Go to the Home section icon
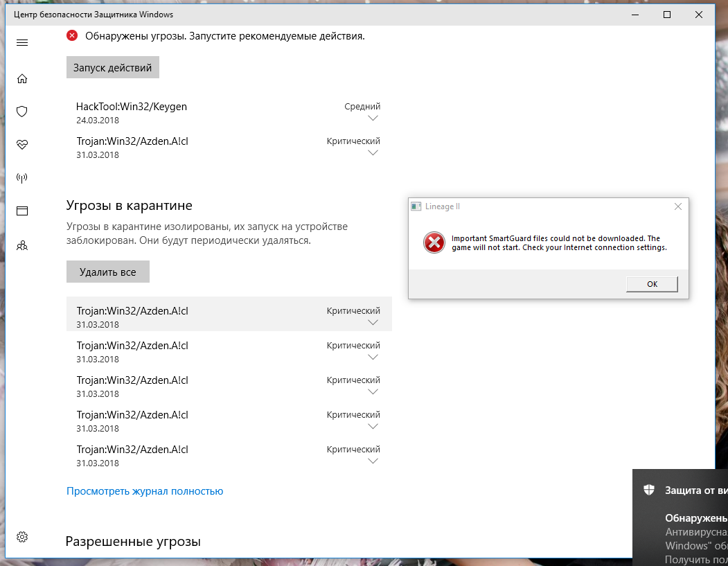Viewport: 728px width, 566px height. point(22,79)
